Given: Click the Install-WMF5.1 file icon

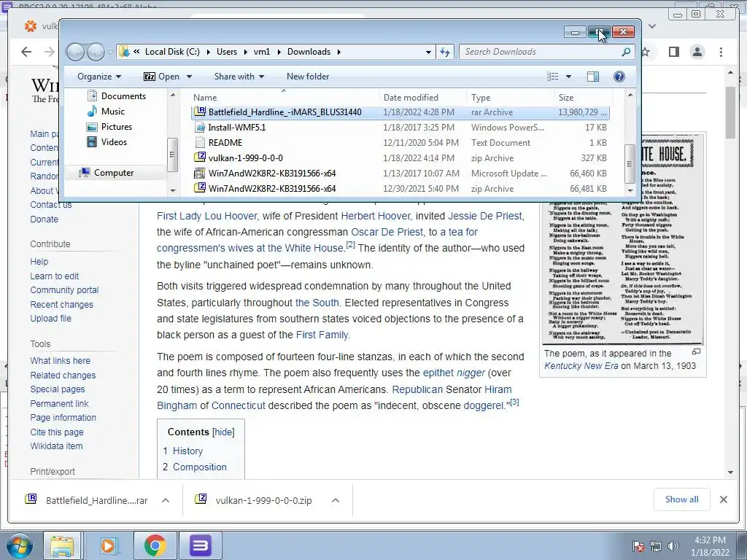Looking at the screenshot, I should pyautogui.click(x=200, y=127).
